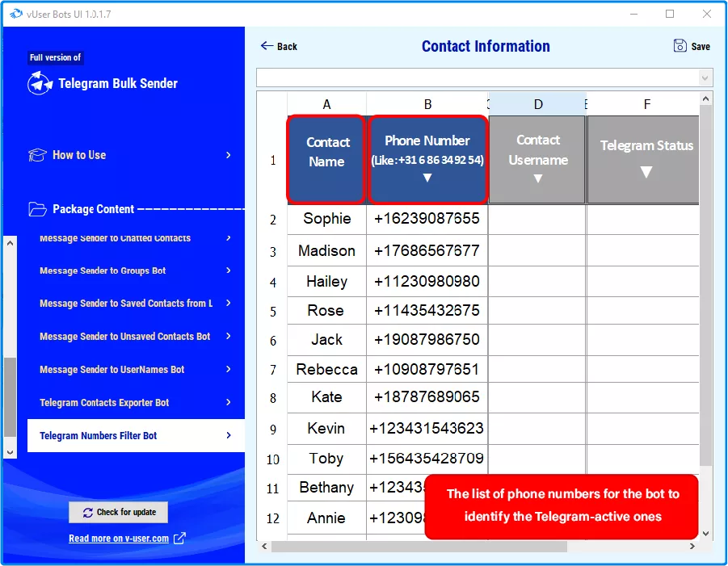Click phone number +18787689065

[427, 397]
